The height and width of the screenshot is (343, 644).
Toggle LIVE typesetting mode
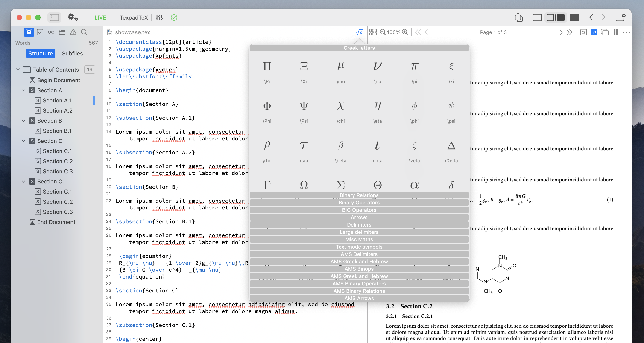(x=100, y=17)
